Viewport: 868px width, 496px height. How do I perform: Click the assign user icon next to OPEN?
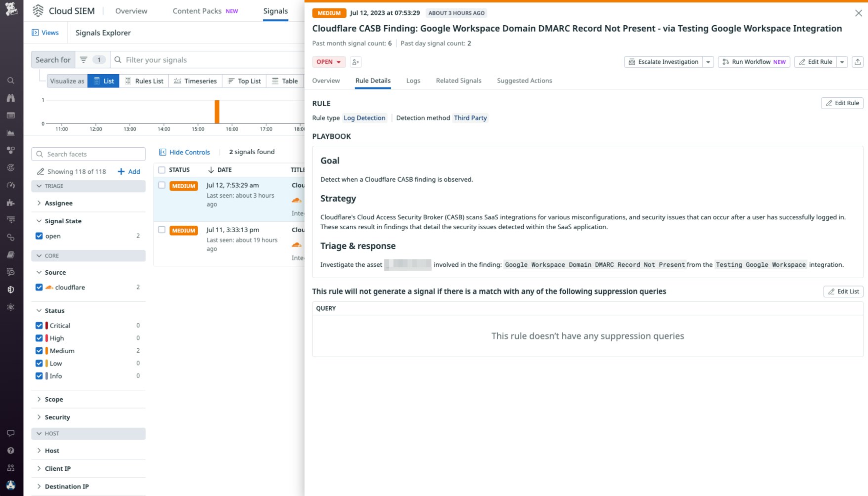[x=355, y=62]
